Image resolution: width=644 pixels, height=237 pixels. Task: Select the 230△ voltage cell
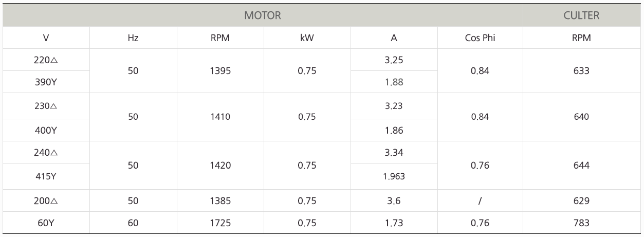tap(46, 106)
